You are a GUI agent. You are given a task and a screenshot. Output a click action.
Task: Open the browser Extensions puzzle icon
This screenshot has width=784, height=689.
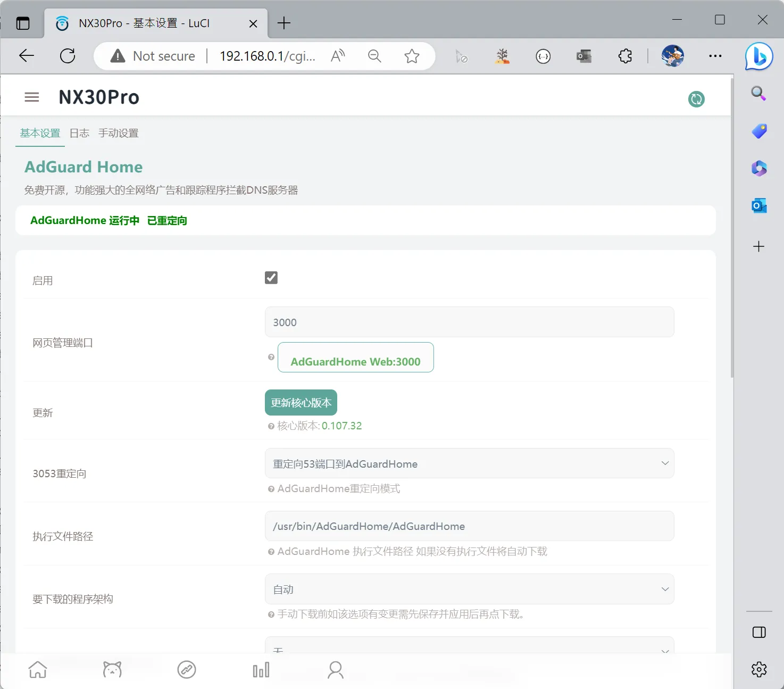(x=625, y=56)
